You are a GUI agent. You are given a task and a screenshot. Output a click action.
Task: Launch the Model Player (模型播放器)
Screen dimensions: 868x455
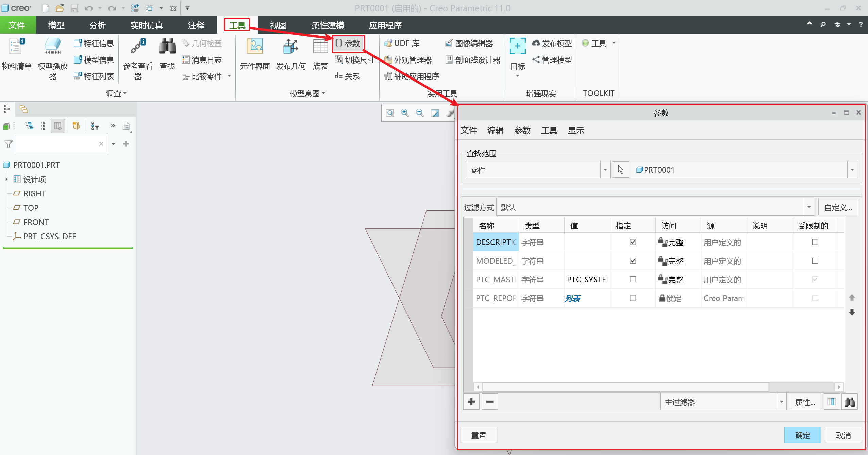(x=52, y=58)
